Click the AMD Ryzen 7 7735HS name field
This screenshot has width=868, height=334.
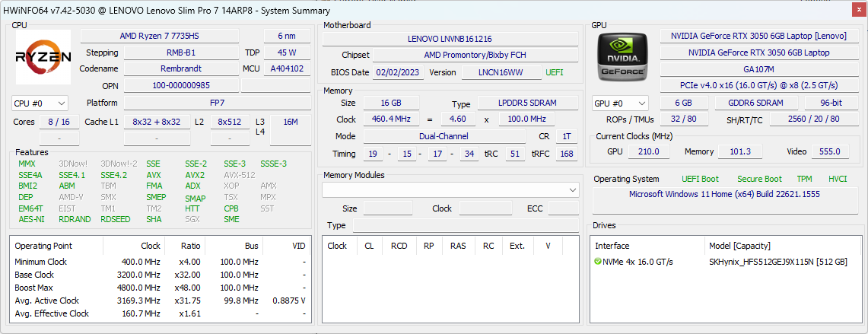coord(168,37)
